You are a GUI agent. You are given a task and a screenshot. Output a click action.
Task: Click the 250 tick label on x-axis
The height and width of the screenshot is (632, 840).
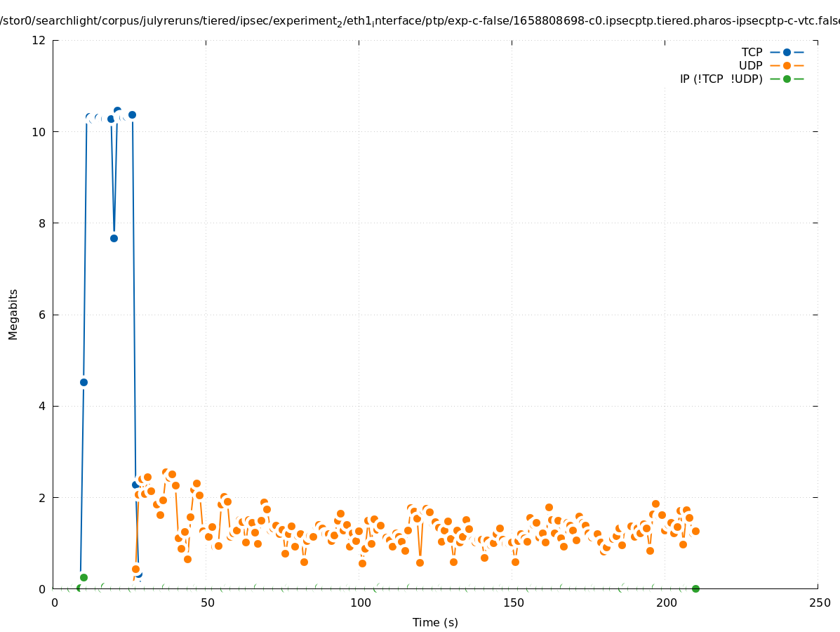[819, 603]
